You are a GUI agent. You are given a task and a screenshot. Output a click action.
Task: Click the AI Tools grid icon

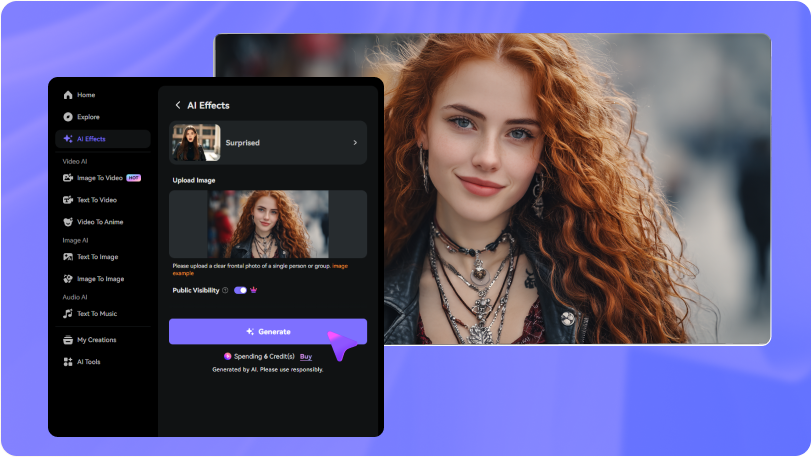68,362
